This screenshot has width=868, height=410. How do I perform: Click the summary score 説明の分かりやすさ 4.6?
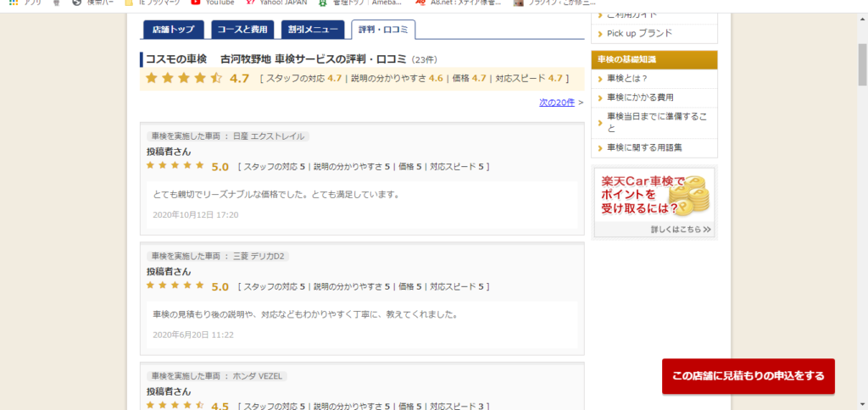[x=397, y=79]
